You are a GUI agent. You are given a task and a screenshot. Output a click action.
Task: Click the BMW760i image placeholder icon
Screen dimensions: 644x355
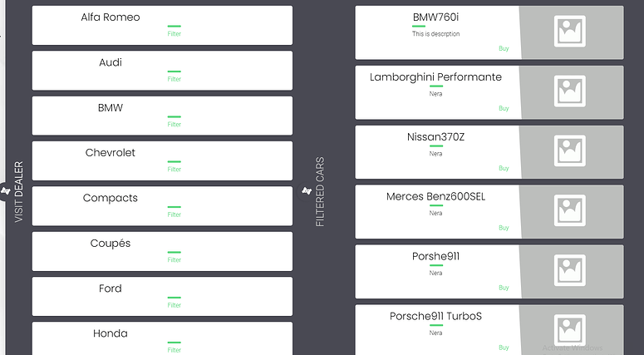point(570,32)
